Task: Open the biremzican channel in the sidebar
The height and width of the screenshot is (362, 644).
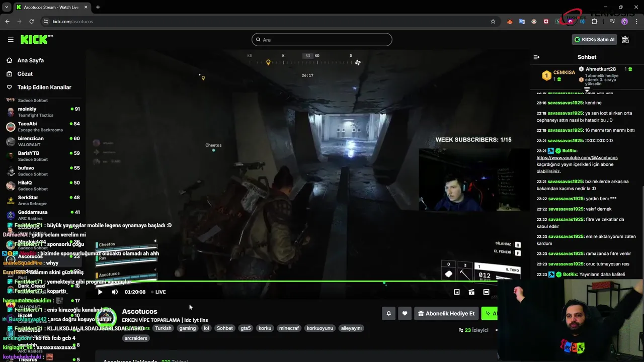Action: tap(43, 141)
